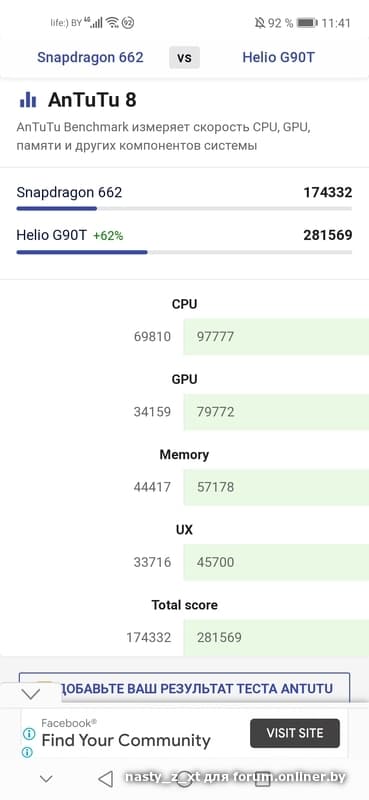Image resolution: width=369 pixels, height=800 pixels.
Task: Tap the upper ad info icon
Action: [x=29, y=734]
